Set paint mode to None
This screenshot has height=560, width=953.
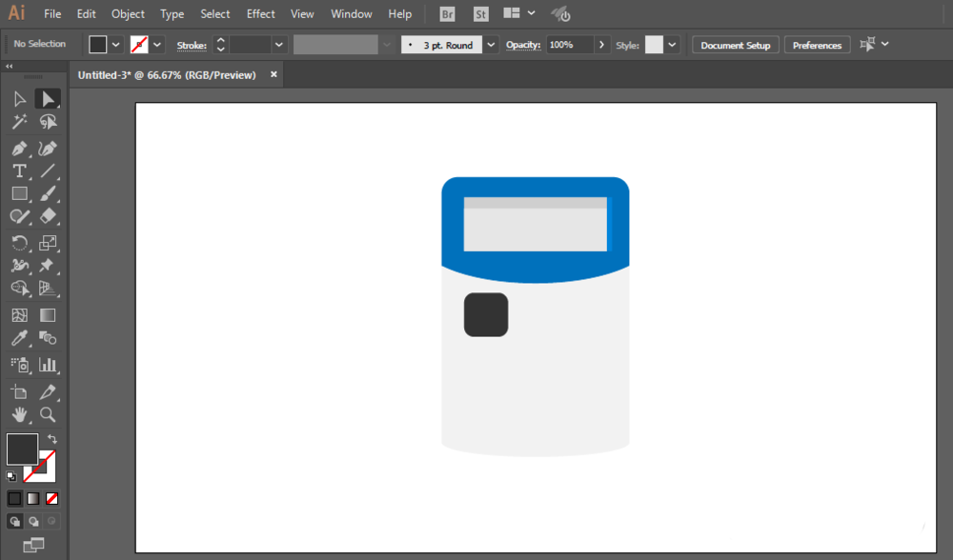coord(52,499)
